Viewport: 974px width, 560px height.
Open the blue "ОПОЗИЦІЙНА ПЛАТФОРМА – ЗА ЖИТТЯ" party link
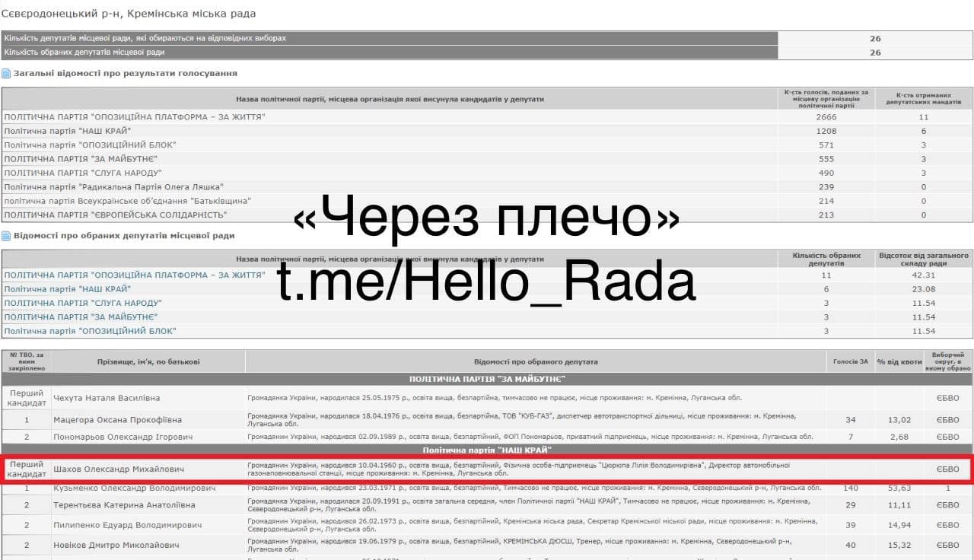[x=134, y=275]
